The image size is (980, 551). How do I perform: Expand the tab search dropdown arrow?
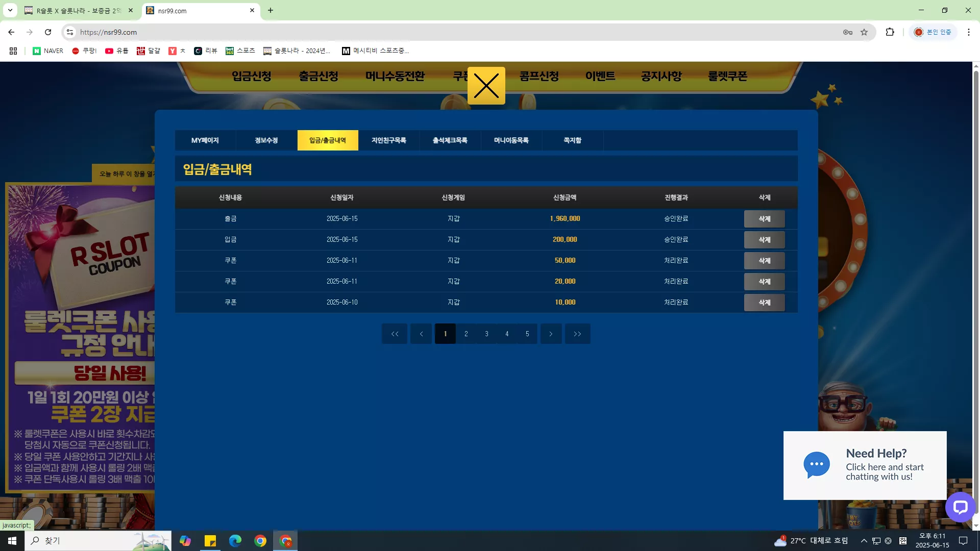pos(10,10)
